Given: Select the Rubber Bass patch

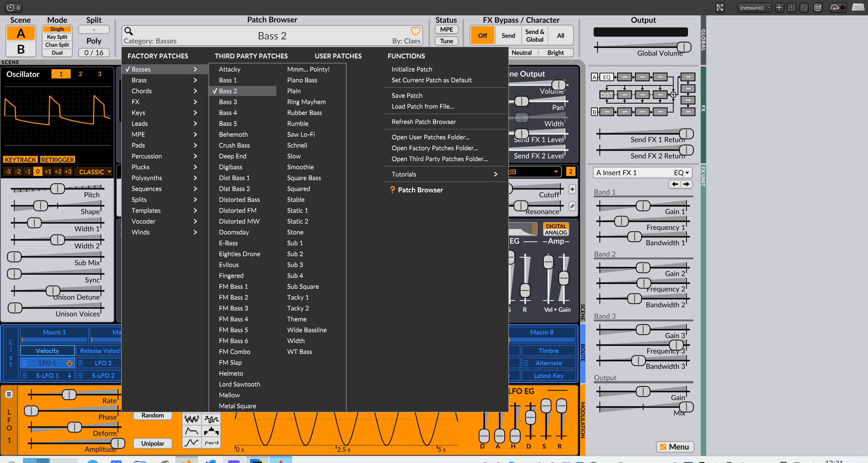Looking at the screenshot, I should point(304,113).
